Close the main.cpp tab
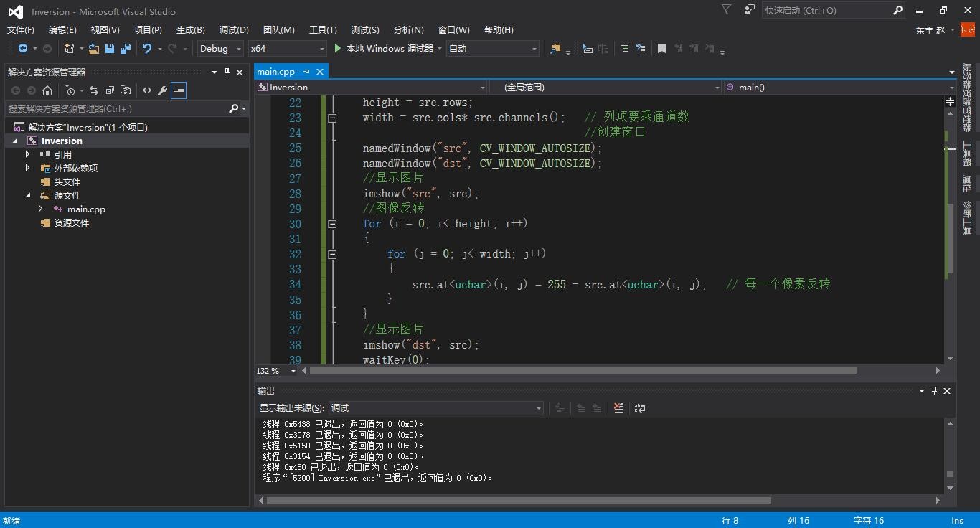The width and height of the screenshot is (980, 528). click(320, 72)
